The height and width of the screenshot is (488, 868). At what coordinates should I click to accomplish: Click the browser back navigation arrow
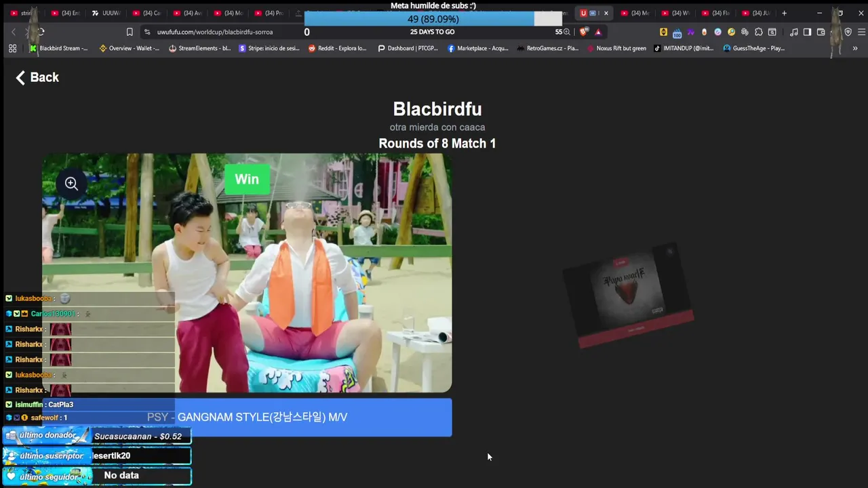pos(14,32)
